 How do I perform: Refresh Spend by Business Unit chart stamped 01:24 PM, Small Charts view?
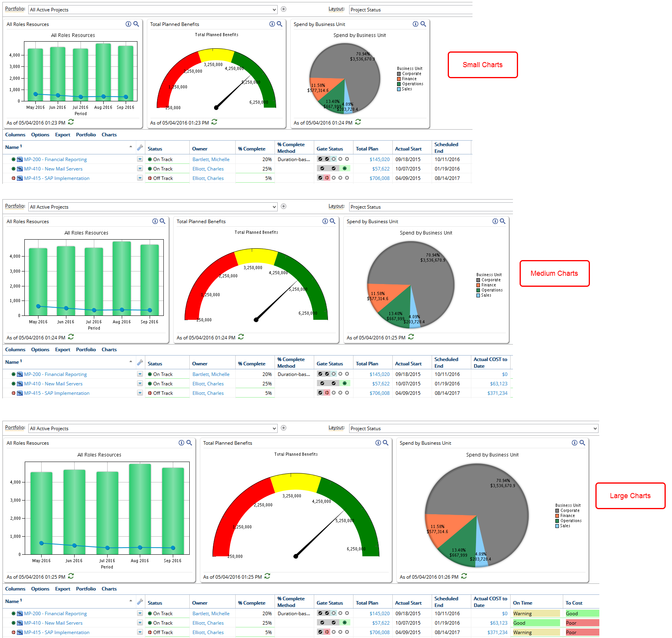click(x=358, y=122)
